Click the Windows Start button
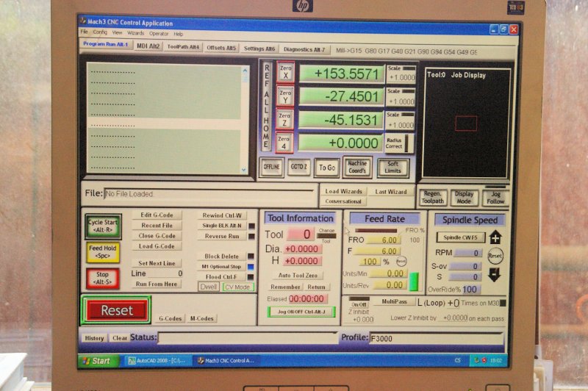 click(x=98, y=361)
